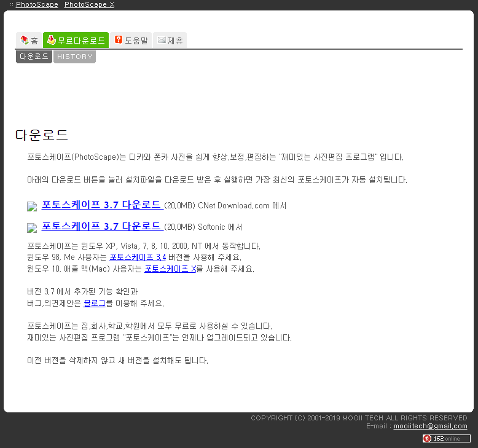The width and height of the screenshot is (478, 448).
Task: Click the line '버전 3.7 에서 추가된 기능 확인과'
Action: click(x=82, y=291)
